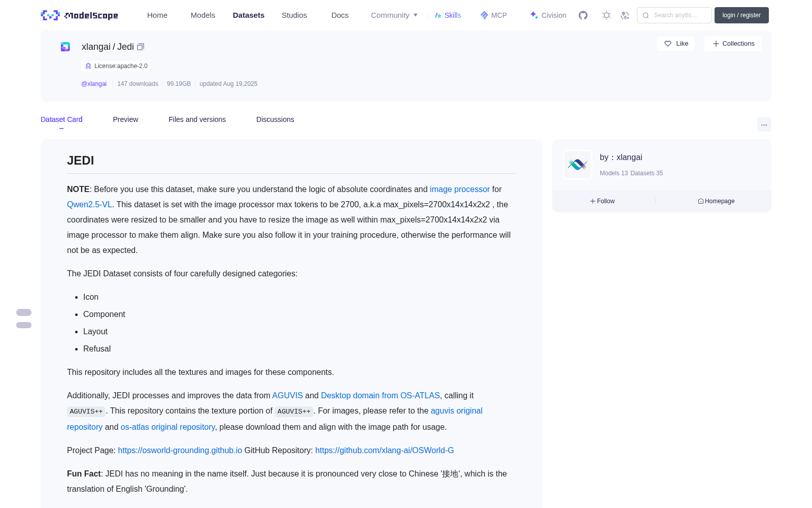
Task: Click the updated Aug 19,2025 text
Action: [x=228, y=84]
